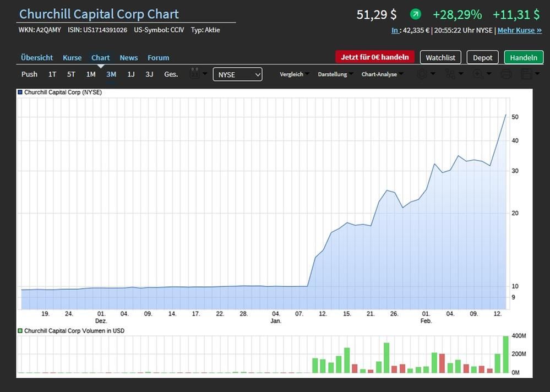Open the date range calendar icon
Image resolution: width=550 pixels, height=392 pixels.
tap(194, 74)
